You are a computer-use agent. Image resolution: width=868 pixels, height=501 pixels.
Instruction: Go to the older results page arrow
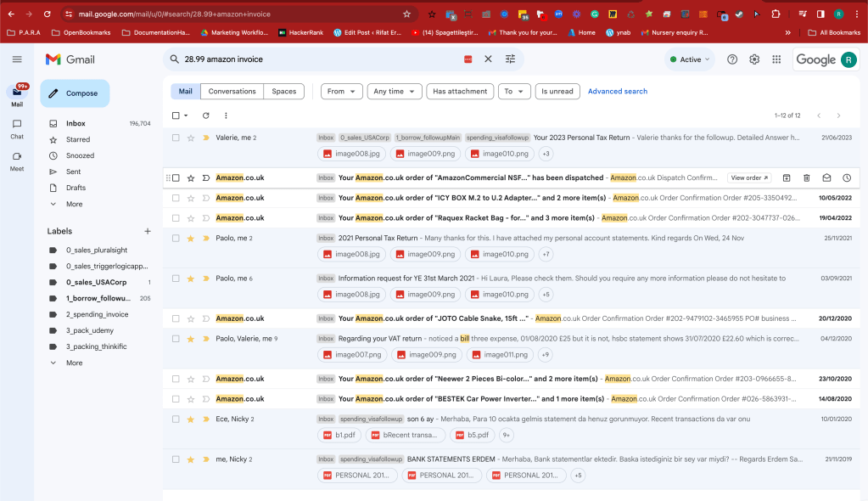click(x=838, y=115)
